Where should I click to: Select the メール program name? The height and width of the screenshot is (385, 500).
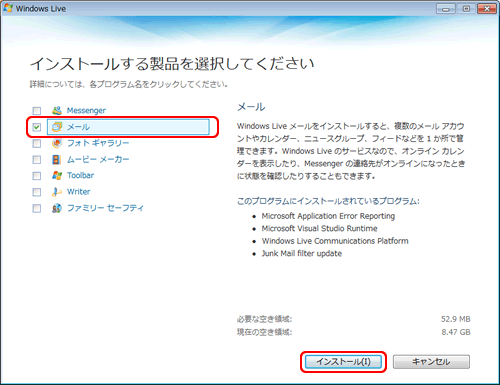[x=78, y=127]
